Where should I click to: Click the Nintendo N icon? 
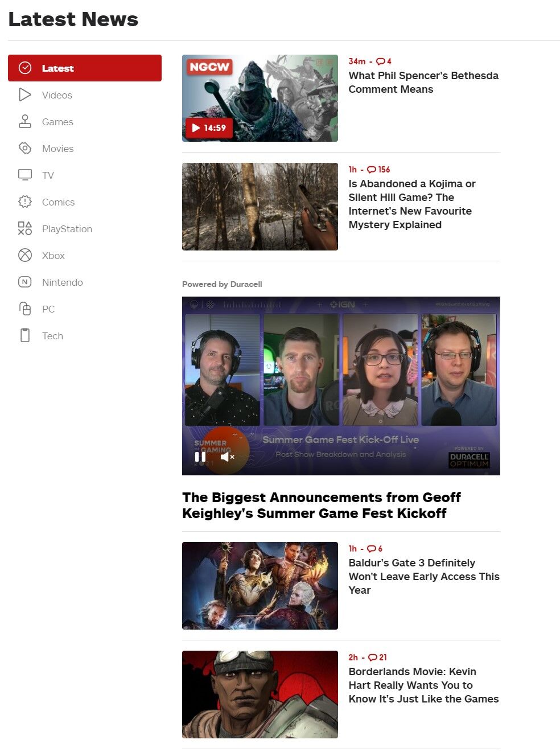(25, 282)
